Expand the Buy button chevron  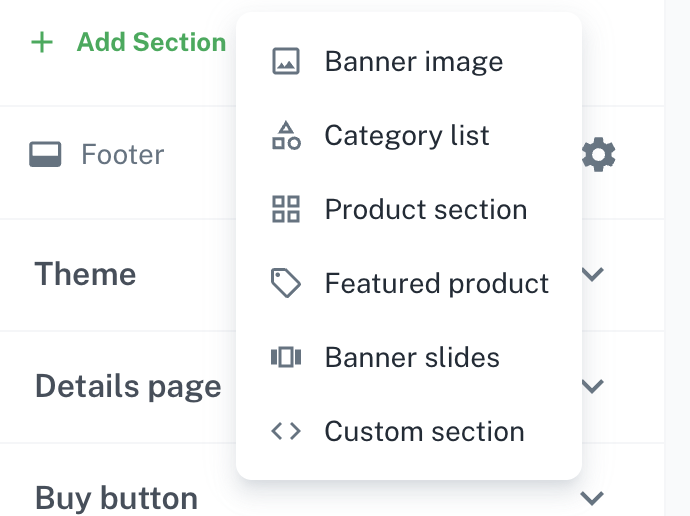pos(593,497)
